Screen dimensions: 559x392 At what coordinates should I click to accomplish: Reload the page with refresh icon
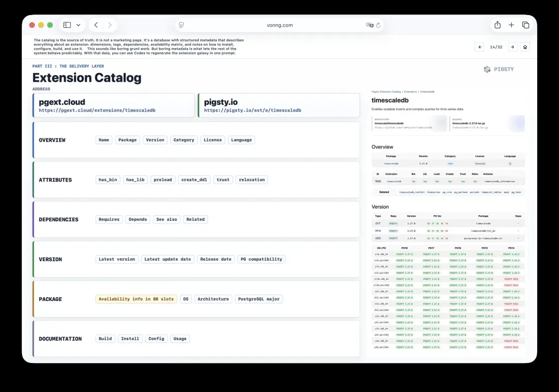point(378,25)
